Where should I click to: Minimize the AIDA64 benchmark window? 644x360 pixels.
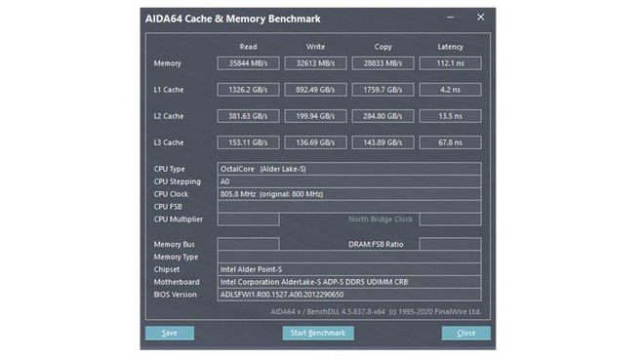(451, 18)
